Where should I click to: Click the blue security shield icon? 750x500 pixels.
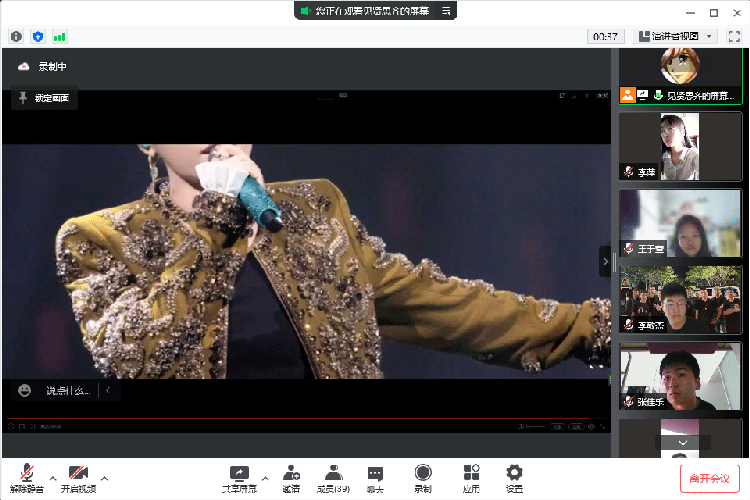tap(38, 36)
